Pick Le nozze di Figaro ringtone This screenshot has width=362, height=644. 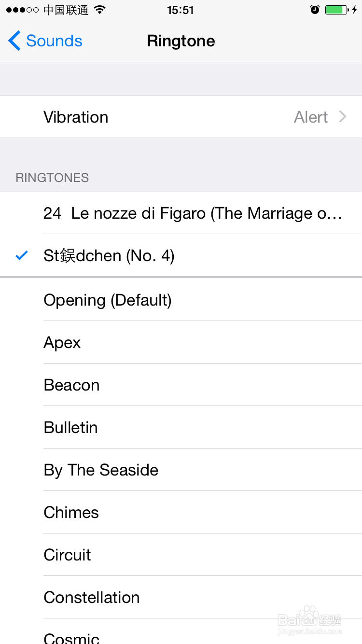[x=192, y=213]
